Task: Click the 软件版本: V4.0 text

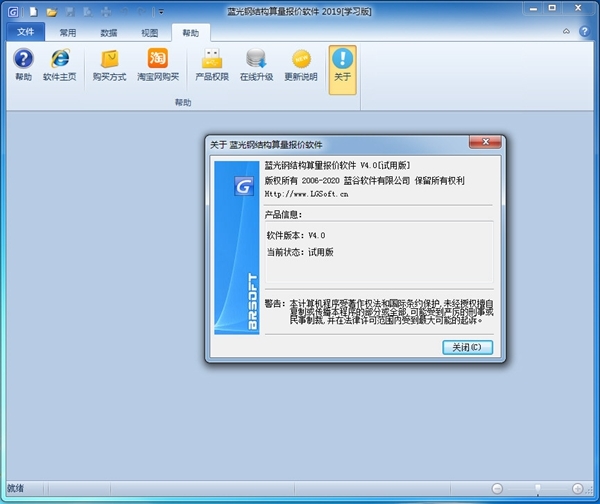Action: point(296,235)
